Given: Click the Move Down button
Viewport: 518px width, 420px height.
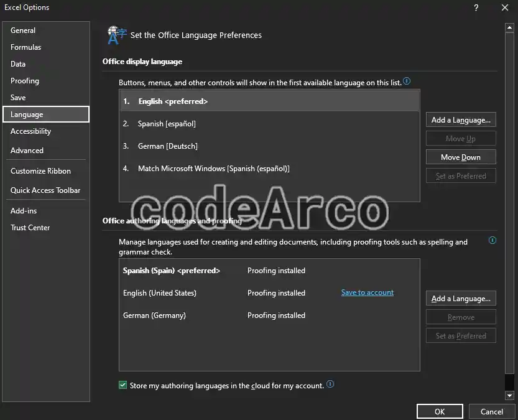Looking at the screenshot, I should 461,157.
